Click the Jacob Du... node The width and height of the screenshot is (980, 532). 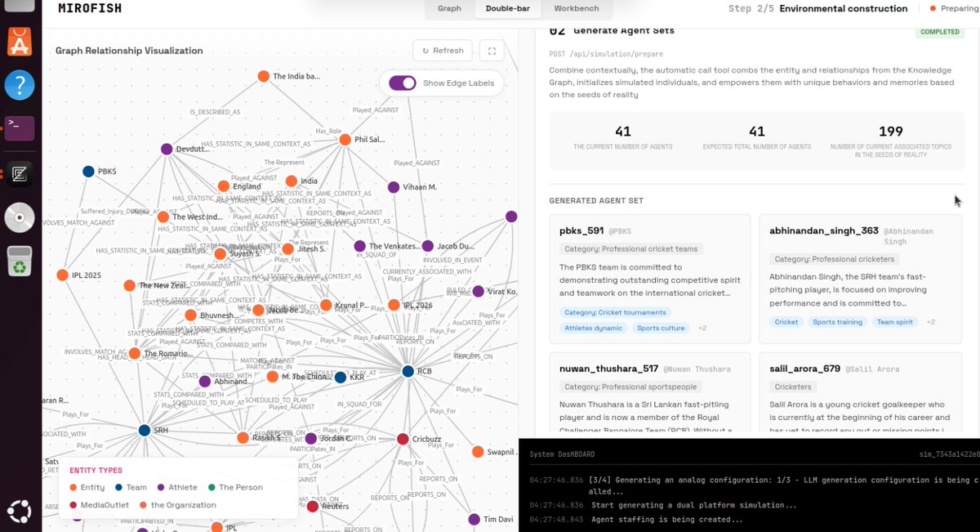[427, 246]
